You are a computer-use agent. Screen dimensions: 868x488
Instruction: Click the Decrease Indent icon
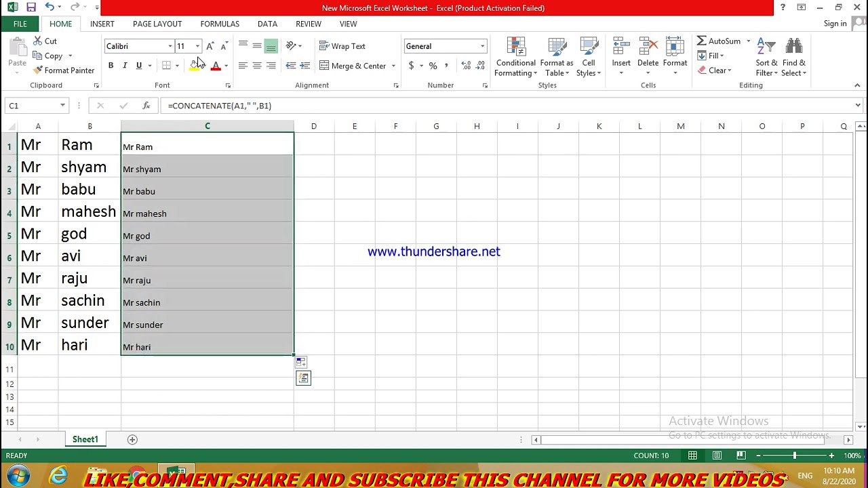click(x=291, y=66)
